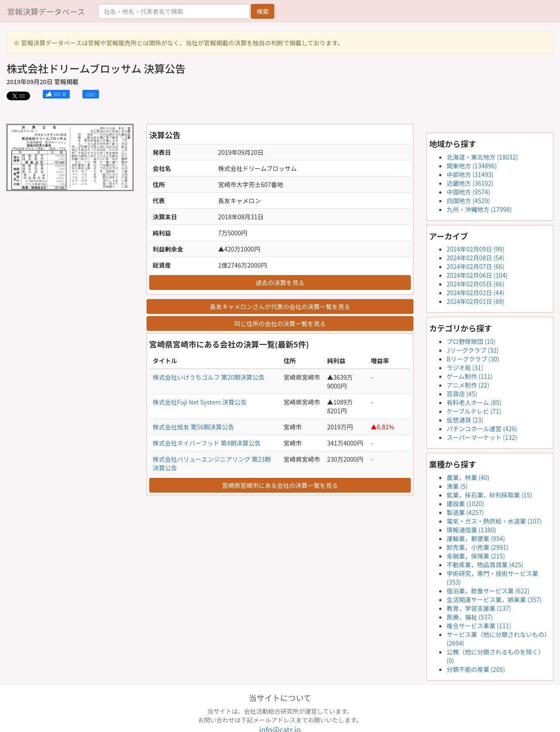The height and width of the screenshot is (732, 560).
Task: Browse 建設業 (1020) industry
Action: coord(465,504)
